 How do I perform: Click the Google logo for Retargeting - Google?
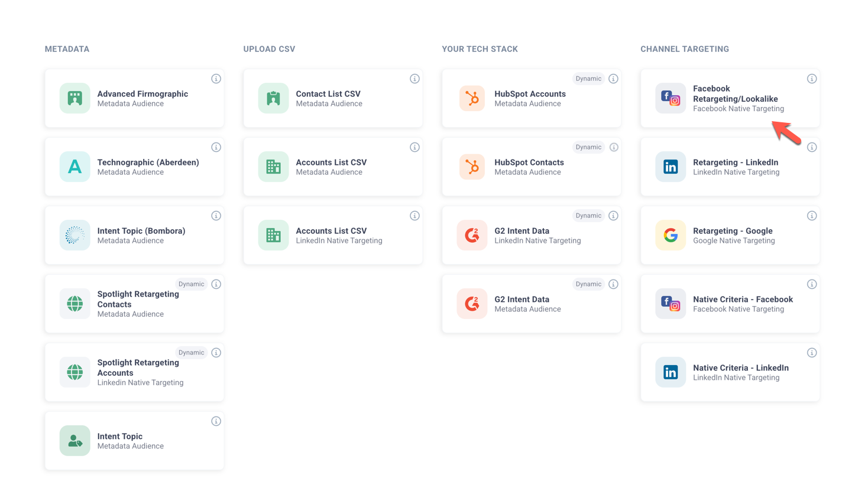pyautogui.click(x=670, y=235)
